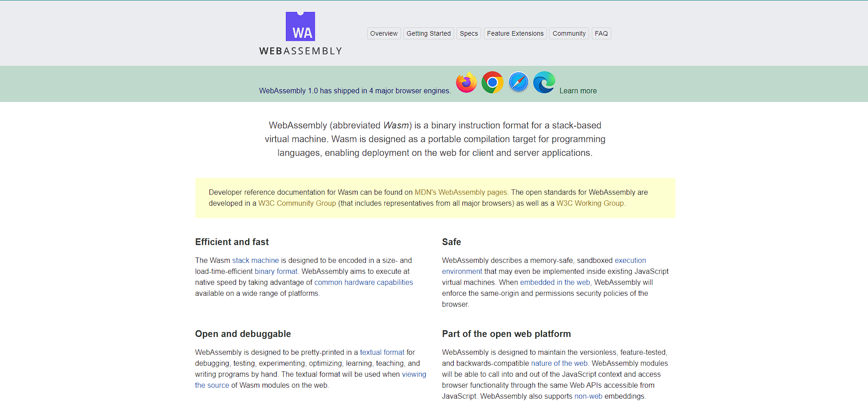Viewport: 868px width, 412px height.
Task: Open the Getting Started page
Action: 428,33
